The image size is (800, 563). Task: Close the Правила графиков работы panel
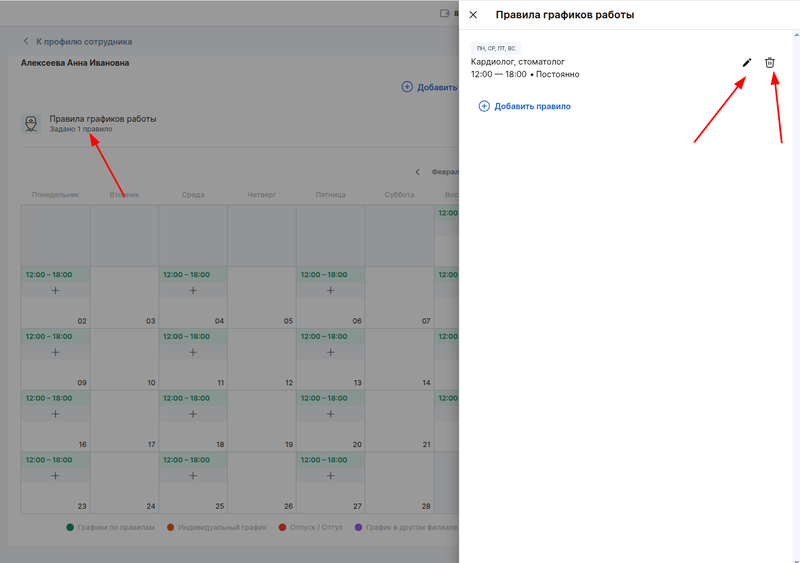coord(473,15)
